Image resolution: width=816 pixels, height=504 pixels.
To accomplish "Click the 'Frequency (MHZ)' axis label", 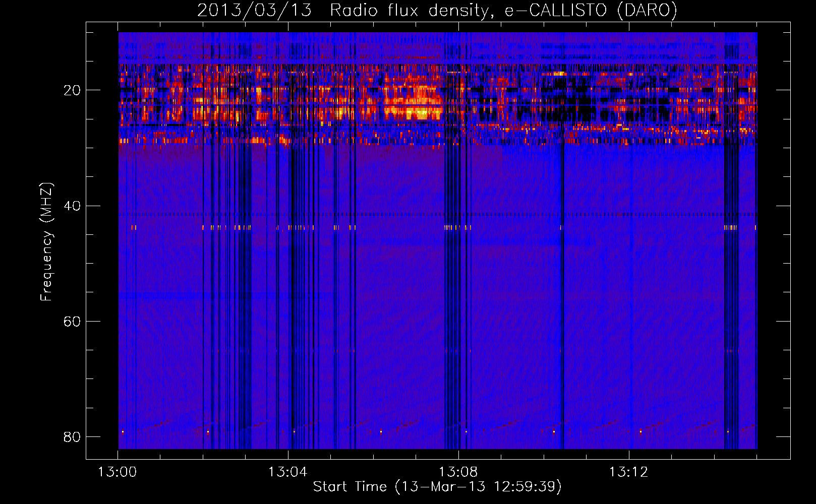I will pos(46,242).
